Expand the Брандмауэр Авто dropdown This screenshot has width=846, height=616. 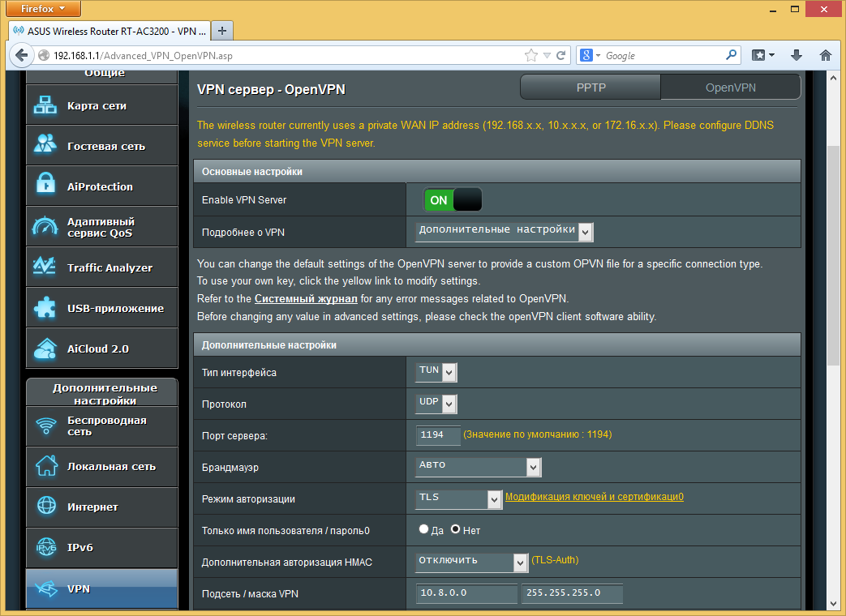click(478, 467)
